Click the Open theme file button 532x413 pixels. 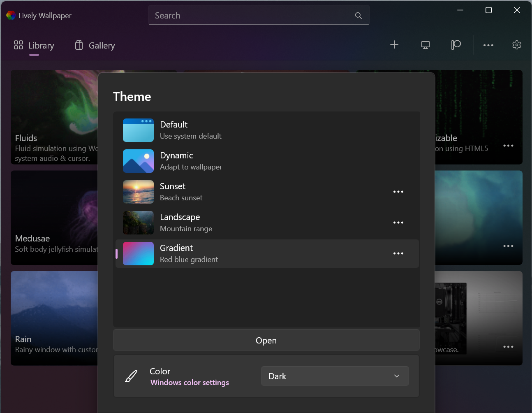click(266, 340)
